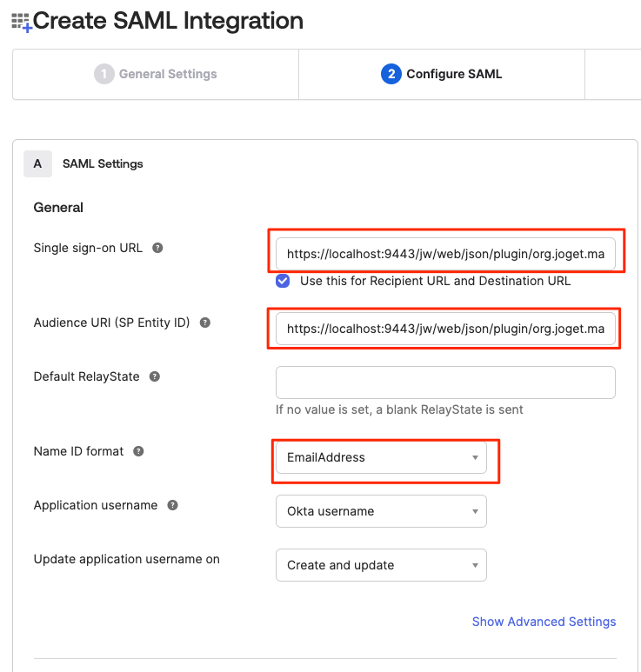Screen dimensions: 641x672
Task: Open the Application username dropdown
Action: coord(381,511)
